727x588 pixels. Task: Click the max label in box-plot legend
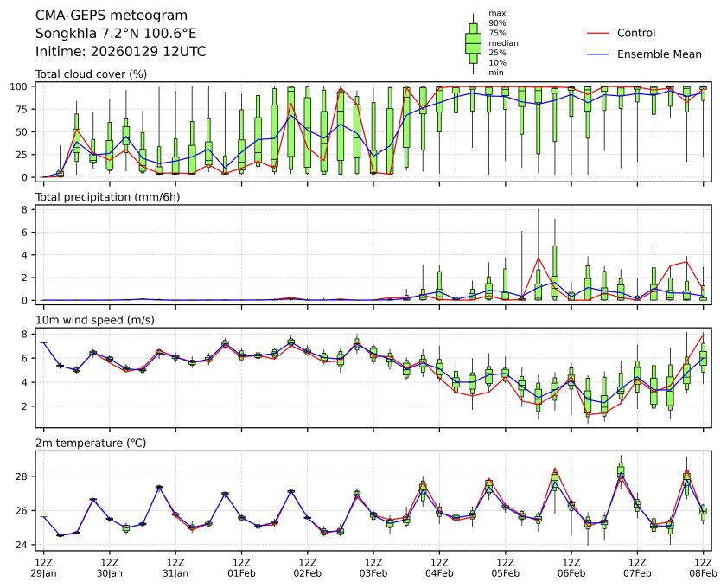(x=496, y=13)
